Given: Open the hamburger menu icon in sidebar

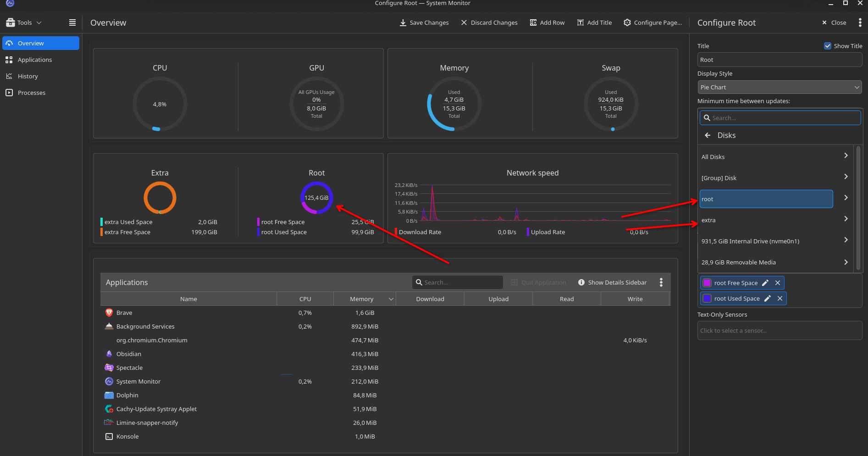Looking at the screenshot, I should tap(72, 22).
